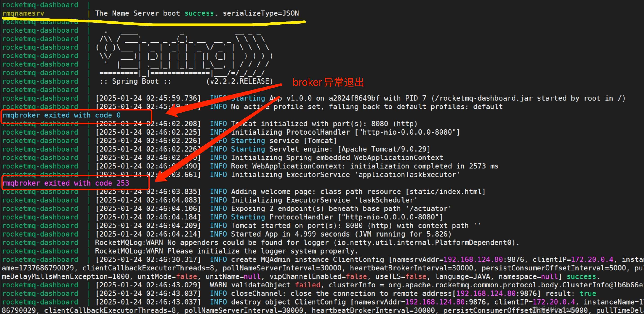Image resolution: width=644 pixels, height=314 pixels.
Task: Click 'initialization completed in 2573 ms' text
Action: tap(424, 166)
